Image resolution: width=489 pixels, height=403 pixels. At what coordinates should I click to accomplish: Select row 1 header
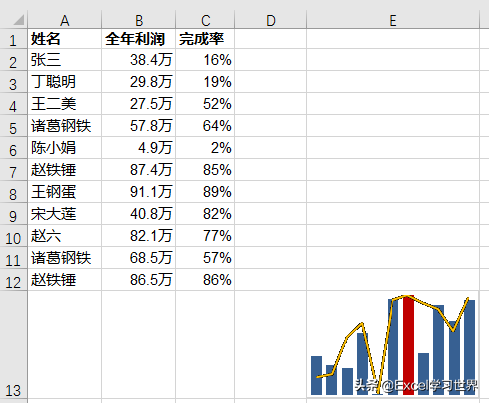[x=13, y=39]
